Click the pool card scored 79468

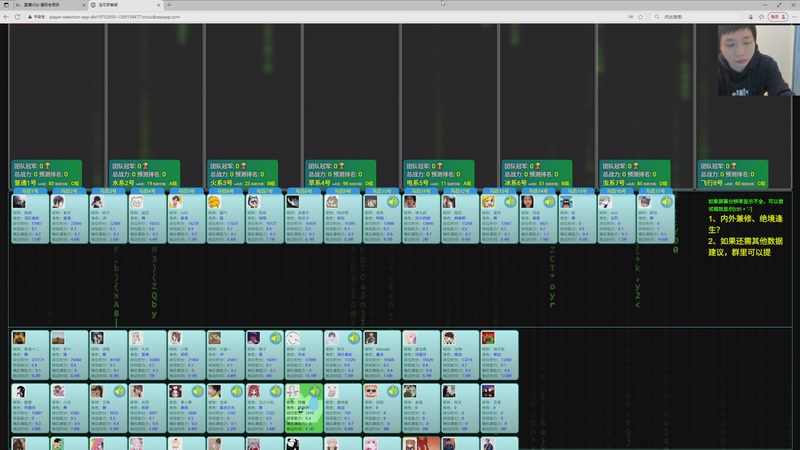pyautogui.click(x=69, y=355)
